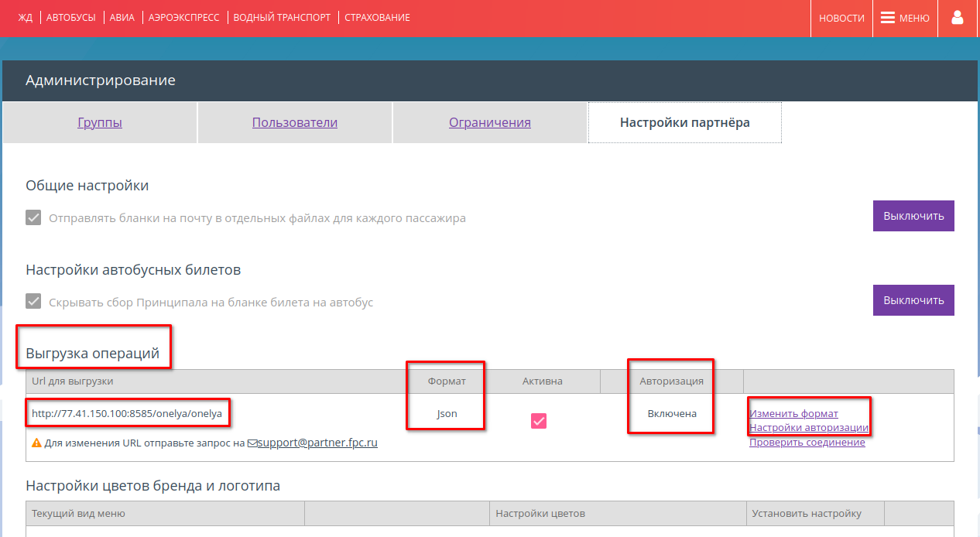Open НОВОСТИ in the top bar

841,18
